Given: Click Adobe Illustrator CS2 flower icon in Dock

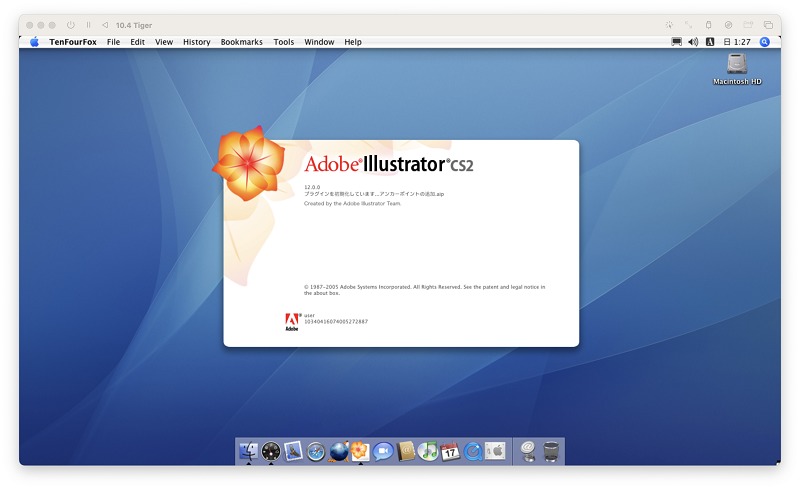Looking at the screenshot, I should 360,451.
